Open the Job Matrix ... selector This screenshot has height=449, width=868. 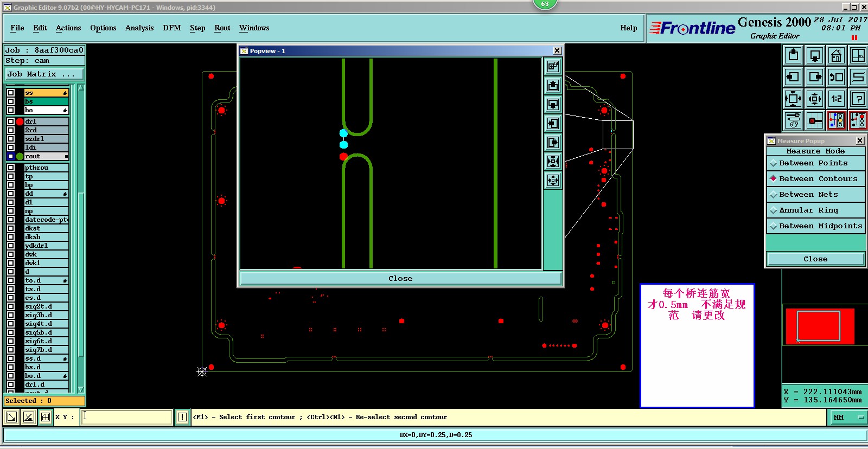point(44,74)
